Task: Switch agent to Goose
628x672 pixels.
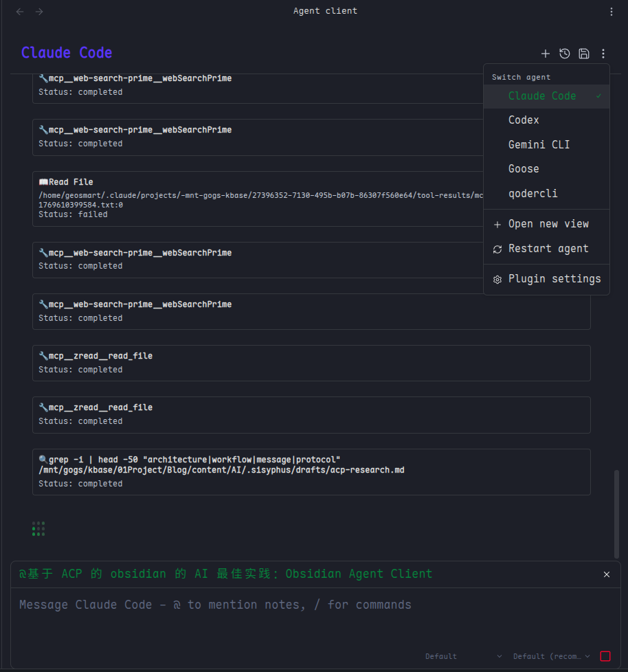Action: [546, 169]
